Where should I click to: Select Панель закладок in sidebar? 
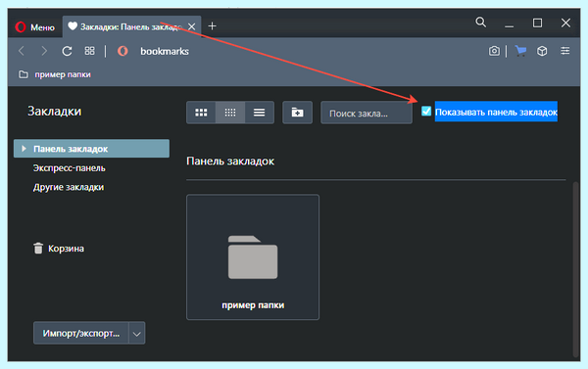(x=91, y=149)
